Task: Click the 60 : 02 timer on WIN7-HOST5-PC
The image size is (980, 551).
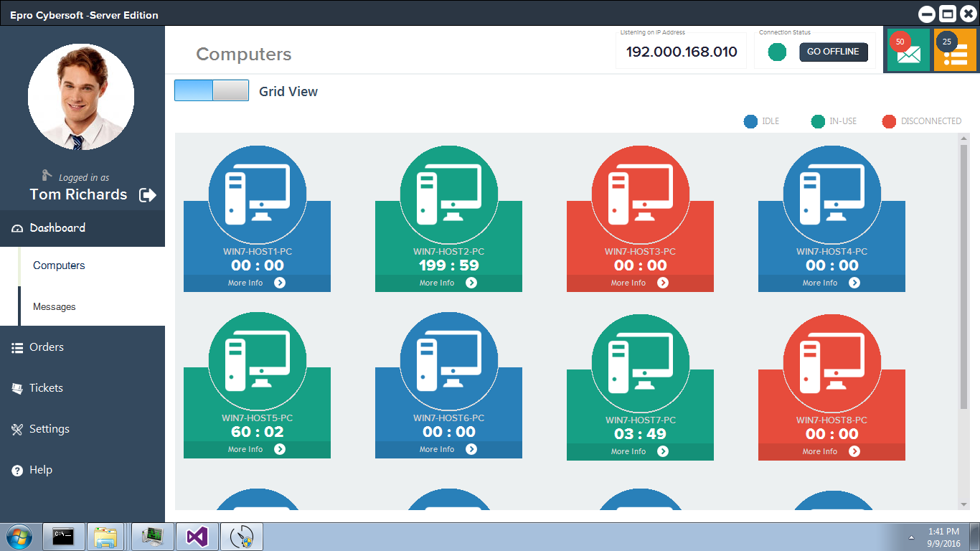Action: [258, 432]
